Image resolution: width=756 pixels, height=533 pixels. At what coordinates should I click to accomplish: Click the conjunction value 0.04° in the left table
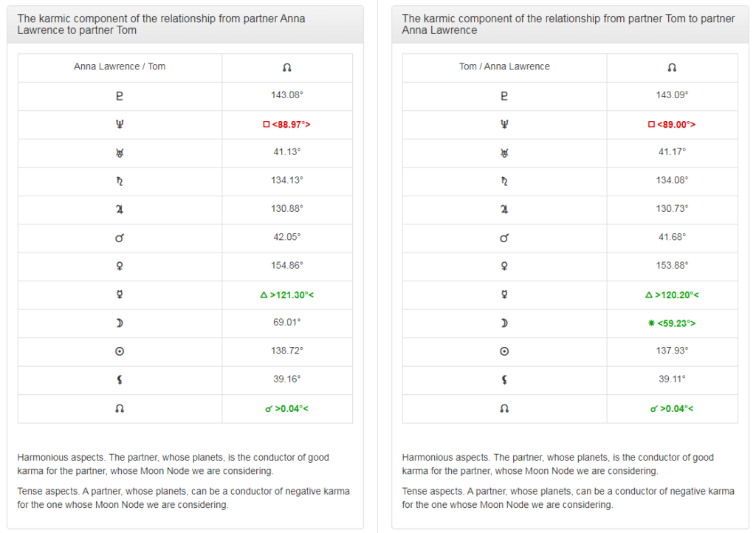286,408
